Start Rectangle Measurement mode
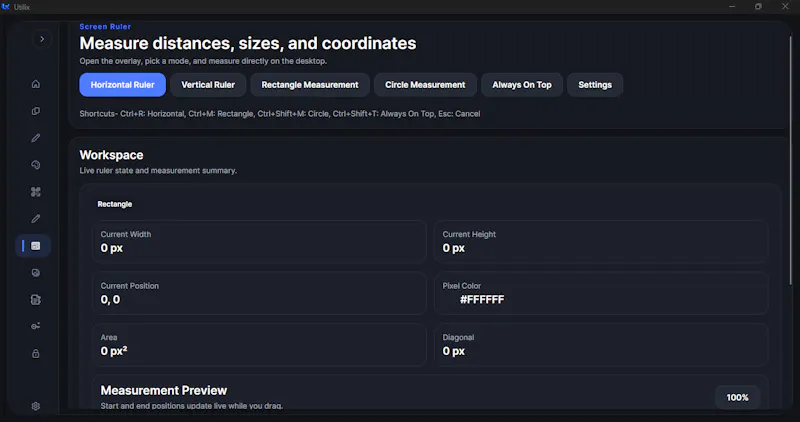This screenshot has width=800, height=422. [x=310, y=85]
